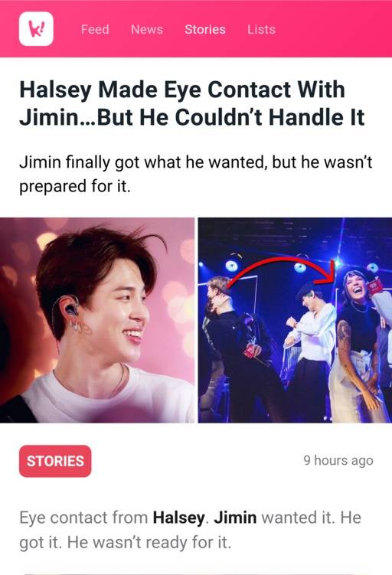Image resolution: width=392 pixels, height=575 pixels.
Task: Click the '9 hours ago' timestamp
Action: [338, 461]
